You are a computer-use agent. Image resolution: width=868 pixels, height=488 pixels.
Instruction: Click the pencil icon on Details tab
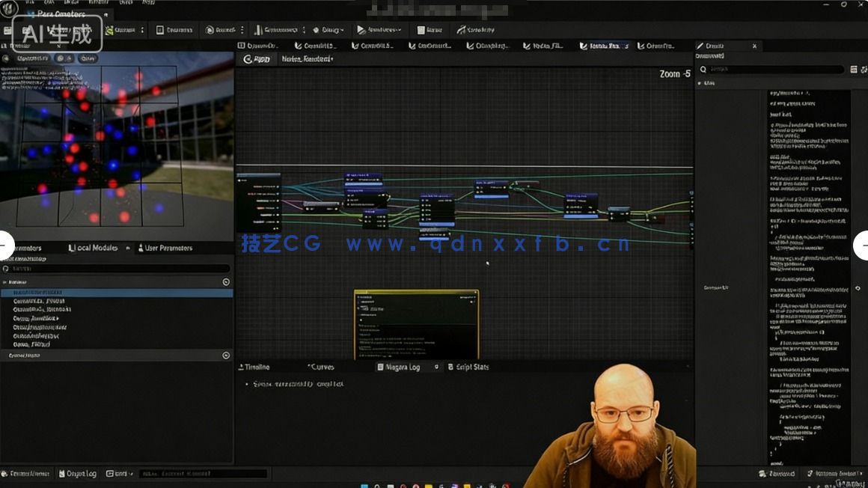coord(700,46)
